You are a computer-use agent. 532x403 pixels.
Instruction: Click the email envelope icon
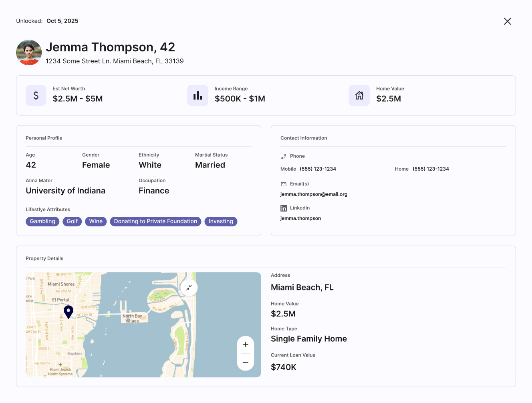tap(284, 184)
